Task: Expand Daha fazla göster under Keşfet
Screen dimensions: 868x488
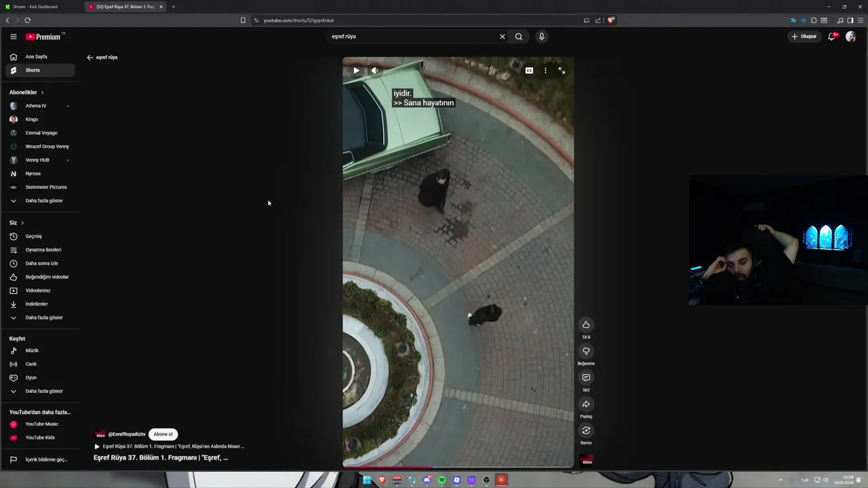Action: (x=41, y=391)
